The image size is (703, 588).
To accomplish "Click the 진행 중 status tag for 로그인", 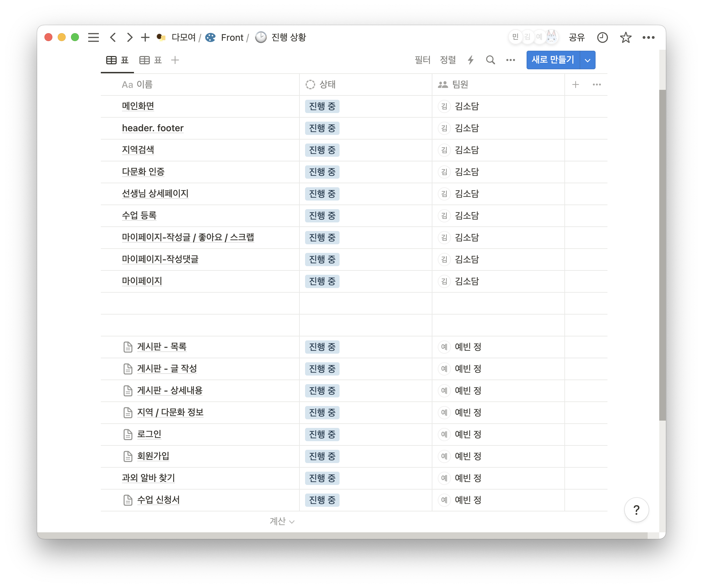I will (x=322, y=435).
